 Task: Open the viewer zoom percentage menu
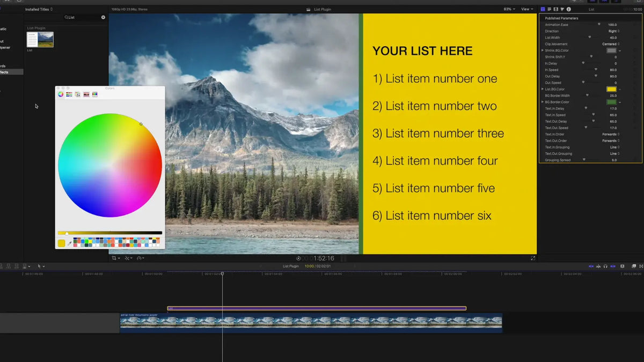[x=509, y=9]
